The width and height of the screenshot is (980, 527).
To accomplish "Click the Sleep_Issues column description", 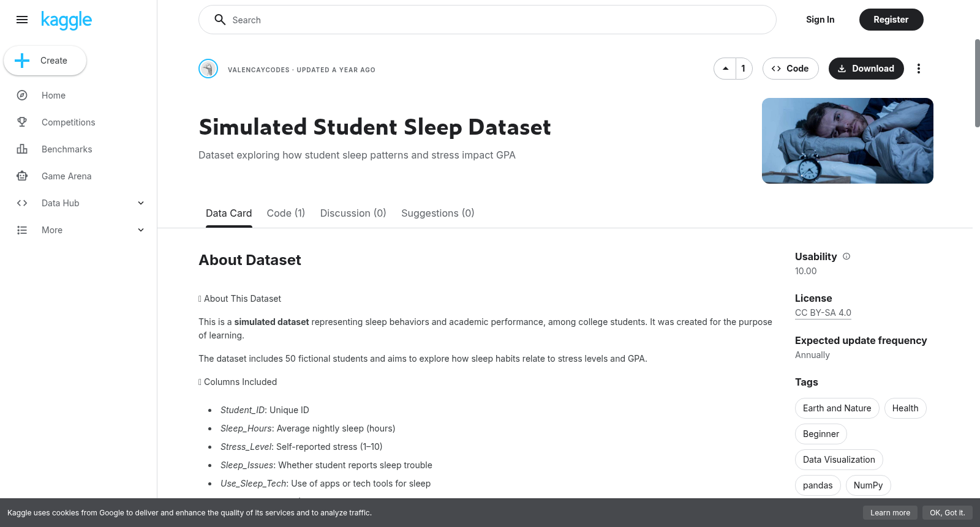I will pyautogui.click(x=326, y=465).
